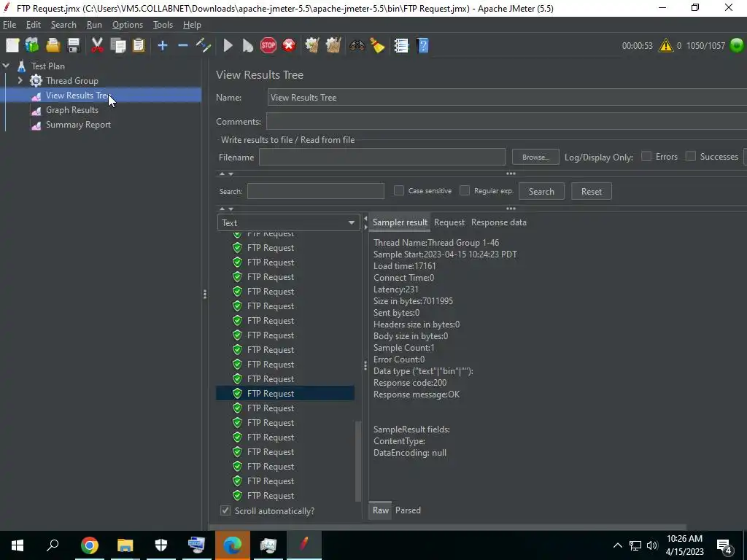
Task: Open the Text renderer dropdown
Action: coord(287,223)
